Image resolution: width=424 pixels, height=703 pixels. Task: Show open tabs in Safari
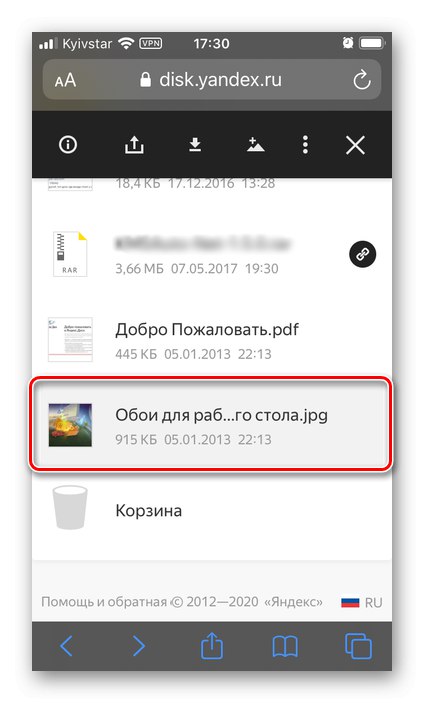tap(358, 646)
